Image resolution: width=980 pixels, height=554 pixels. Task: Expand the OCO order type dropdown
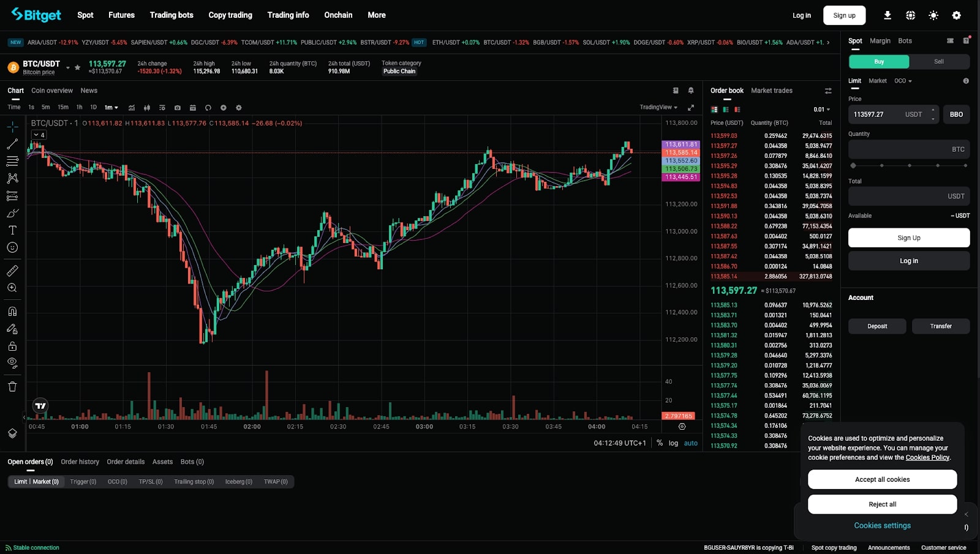[x=903, y=80]
